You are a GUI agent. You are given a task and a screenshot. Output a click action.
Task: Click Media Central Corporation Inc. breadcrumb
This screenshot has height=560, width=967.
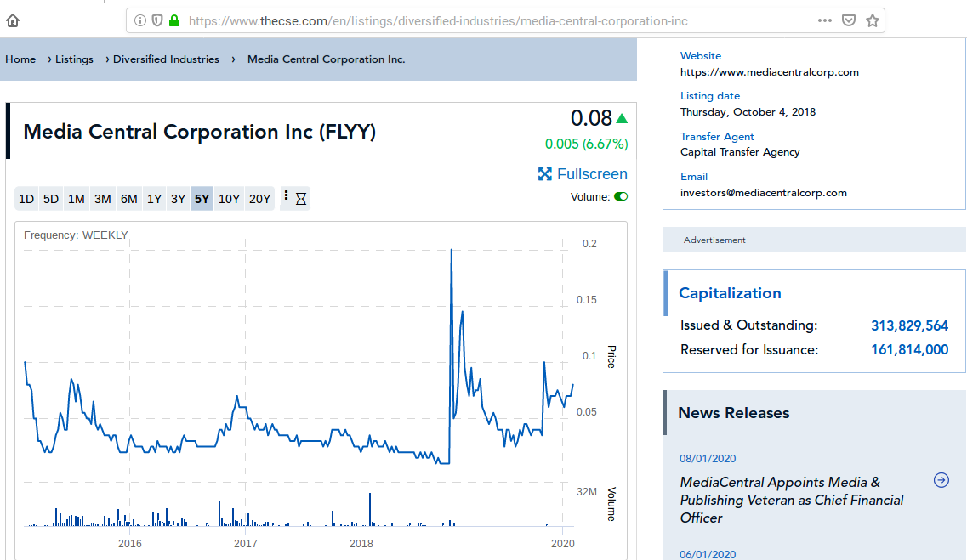(x=327, y=59)
